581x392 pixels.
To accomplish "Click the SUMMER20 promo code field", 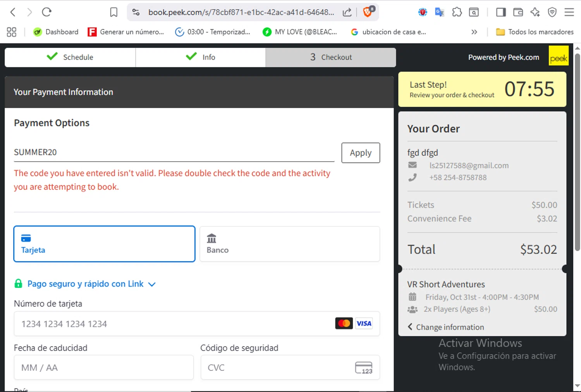I will tap(174, 152).
